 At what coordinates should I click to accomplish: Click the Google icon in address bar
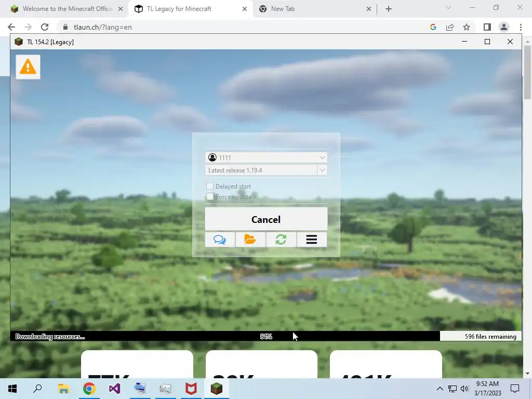click(x=433, y=27)
